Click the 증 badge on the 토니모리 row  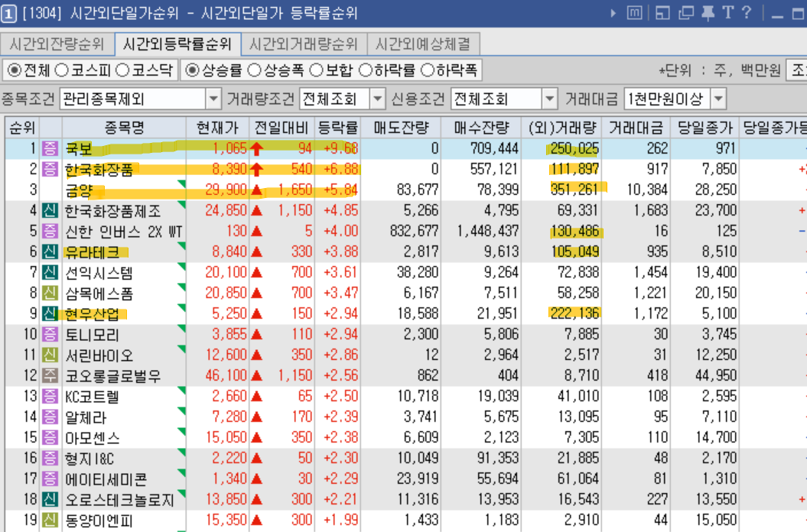[50, 334]
